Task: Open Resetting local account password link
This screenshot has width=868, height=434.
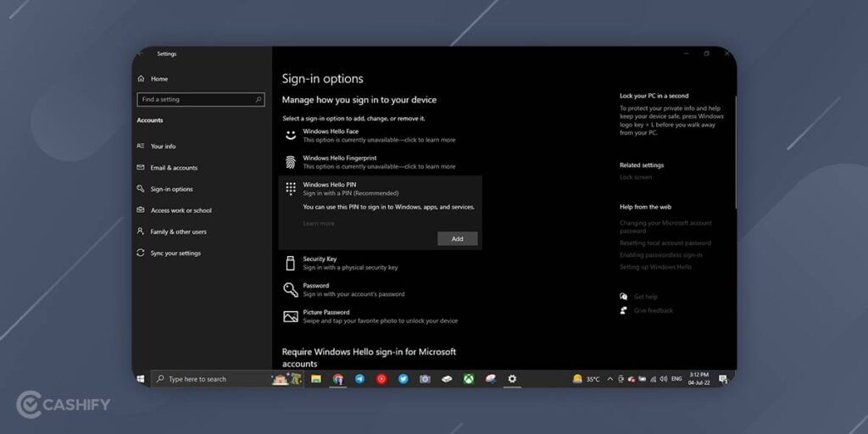Action: (x=665, y=243)
